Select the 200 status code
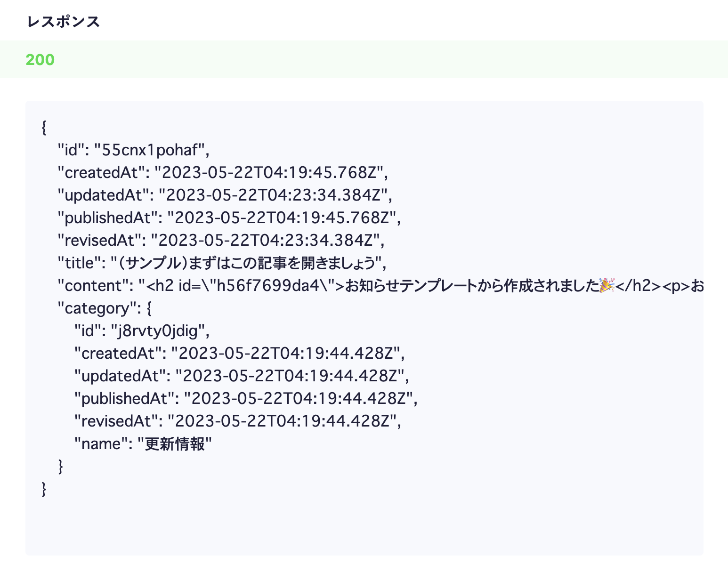Image resolution: width=728 pixels, height=580 pixels. [x=40, y=60]
